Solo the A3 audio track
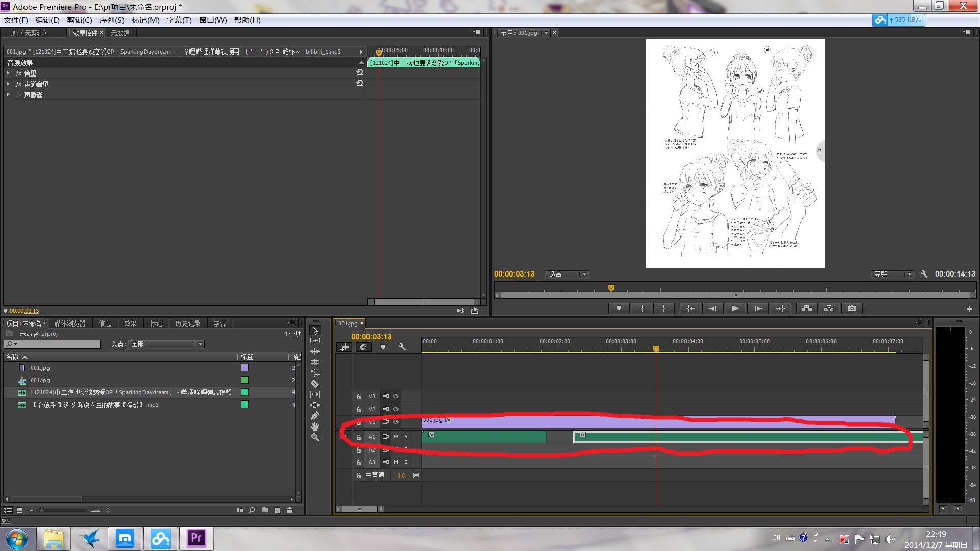Screen dimensions: 980x551 pyautogui.click(x=406, y=462)
